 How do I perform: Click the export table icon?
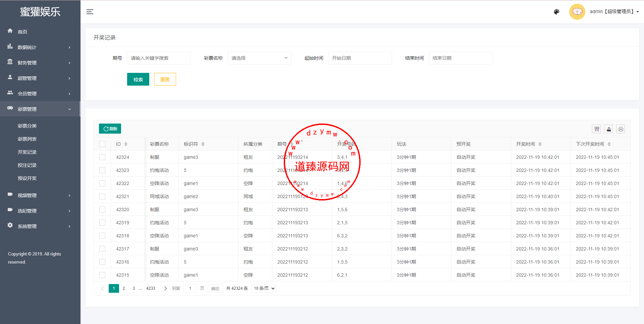pyautogui.click(x=609, y=129)
